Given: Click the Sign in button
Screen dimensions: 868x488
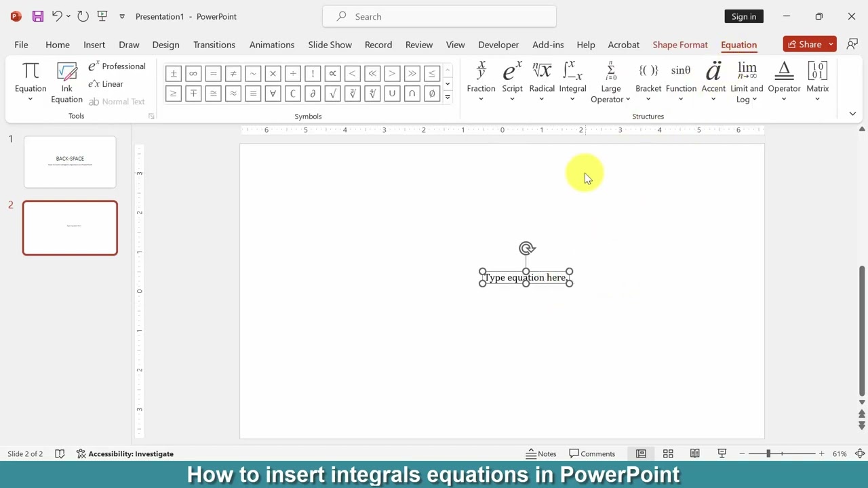Looking at the screenshot, I should pyautogui.click(x=744, y=16).
